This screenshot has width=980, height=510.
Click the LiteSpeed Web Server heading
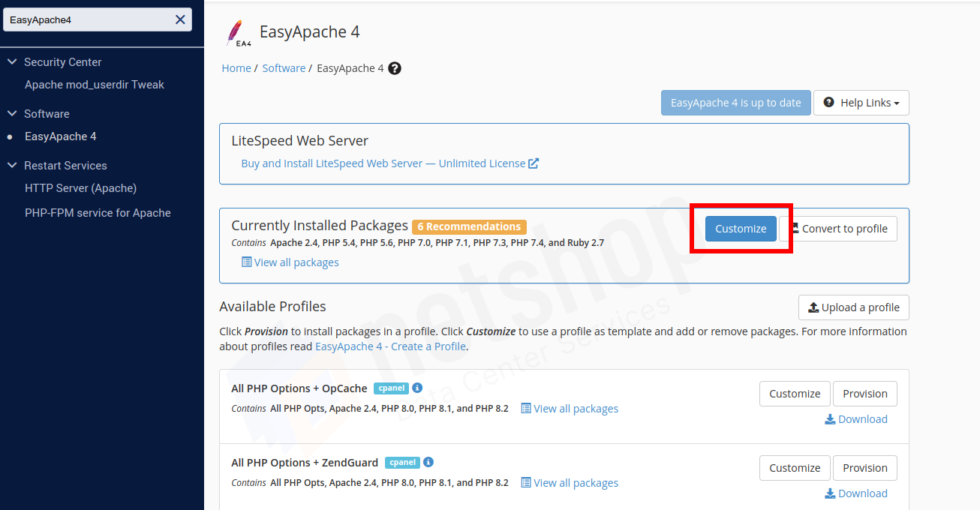[300, 141]
